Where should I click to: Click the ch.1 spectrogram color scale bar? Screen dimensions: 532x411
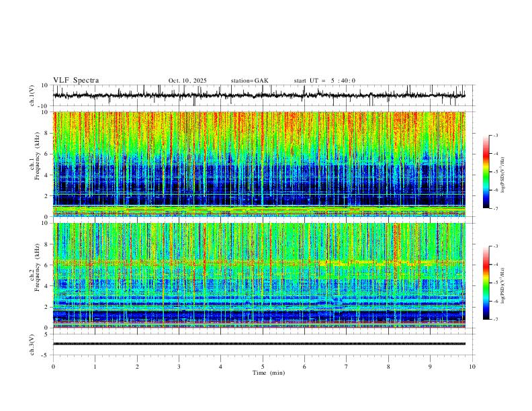[486, 171]
